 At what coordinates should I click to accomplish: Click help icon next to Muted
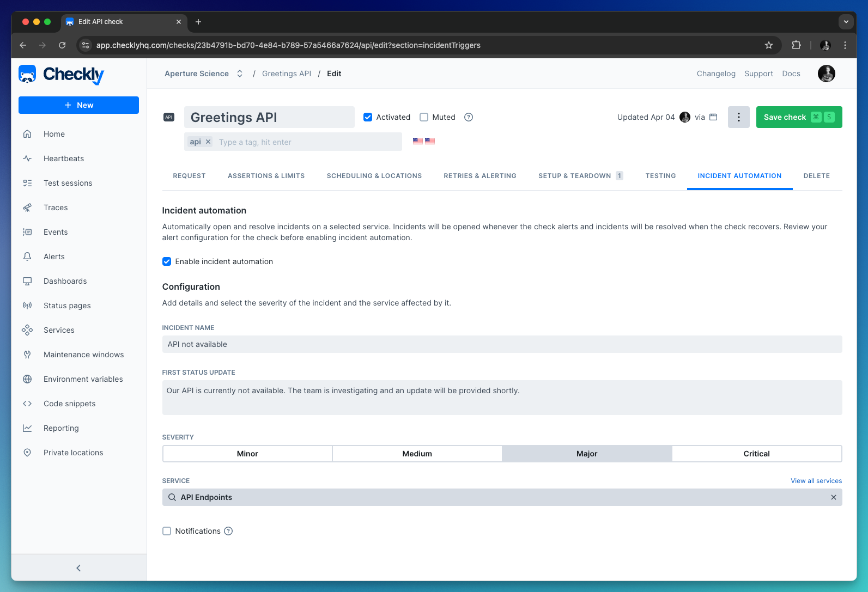(x=469, y=117)
